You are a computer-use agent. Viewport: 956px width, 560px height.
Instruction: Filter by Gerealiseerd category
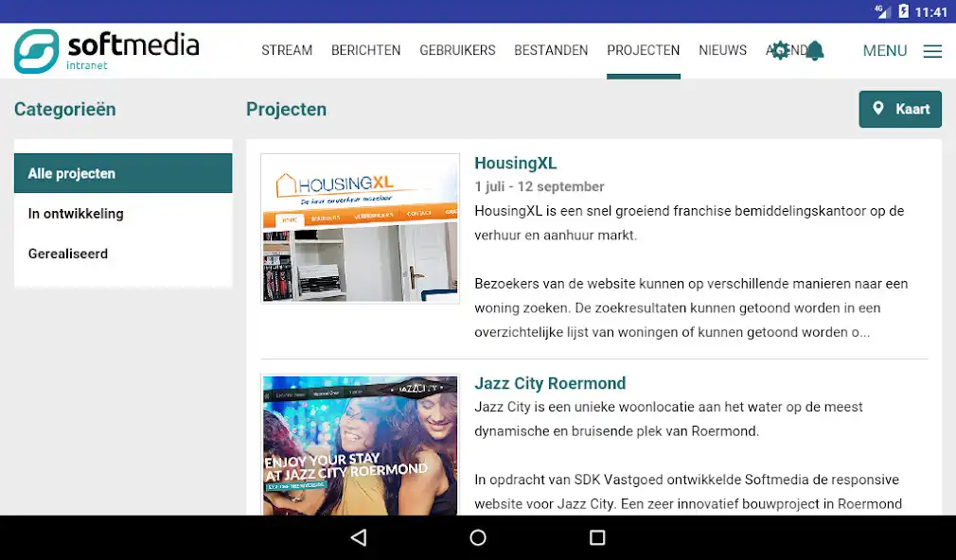(123, 254)
